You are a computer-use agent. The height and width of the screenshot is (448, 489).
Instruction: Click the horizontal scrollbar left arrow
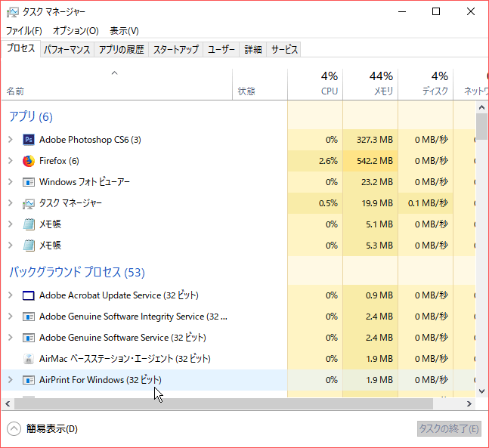[8, 404]
